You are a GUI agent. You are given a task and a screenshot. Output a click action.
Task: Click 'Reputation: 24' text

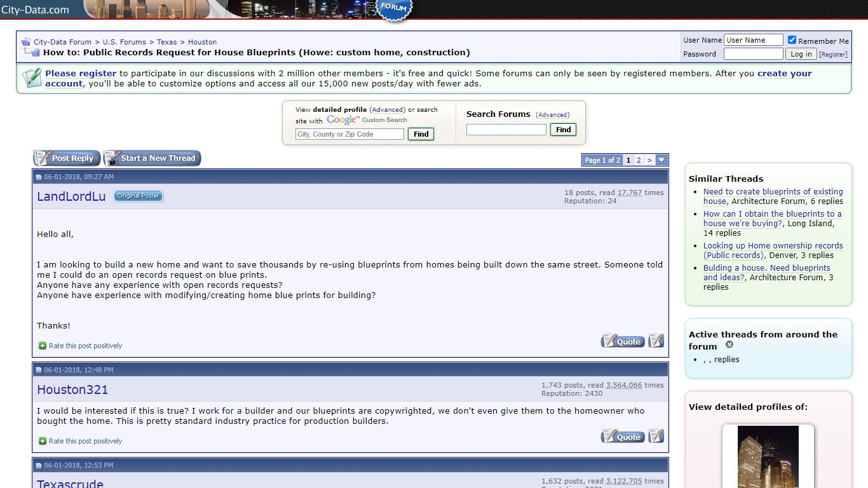tap(590, 201)
